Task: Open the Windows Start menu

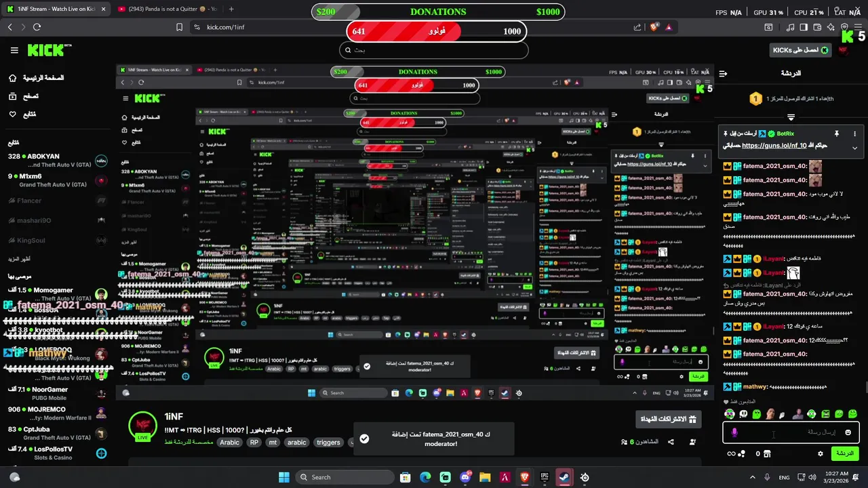Action: (284, 477)
